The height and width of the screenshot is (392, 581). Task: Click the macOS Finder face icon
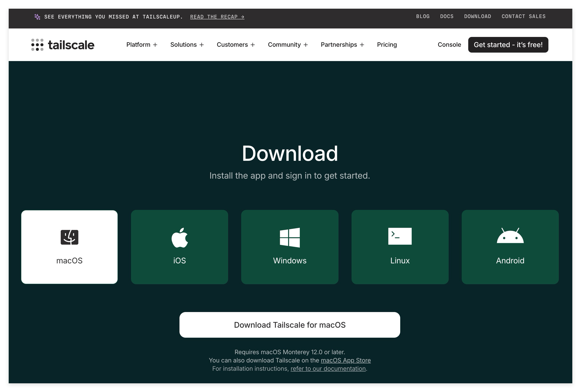70,237
